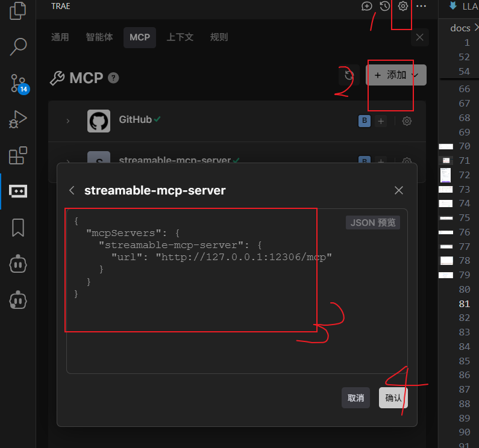Open GitHub server settings gear
This screenshot has height=448, width=479.
407,121
